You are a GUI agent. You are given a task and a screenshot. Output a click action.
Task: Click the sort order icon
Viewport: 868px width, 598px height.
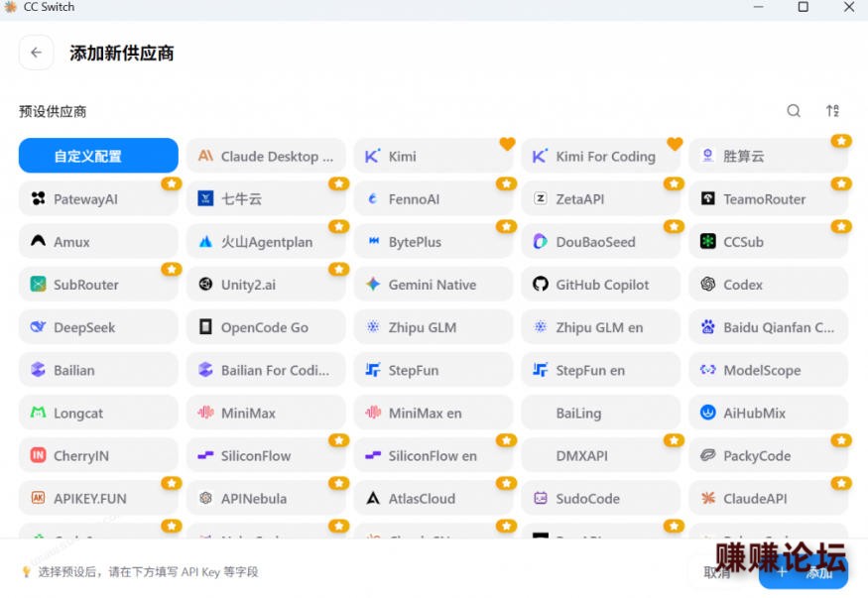tap(832, 111)
